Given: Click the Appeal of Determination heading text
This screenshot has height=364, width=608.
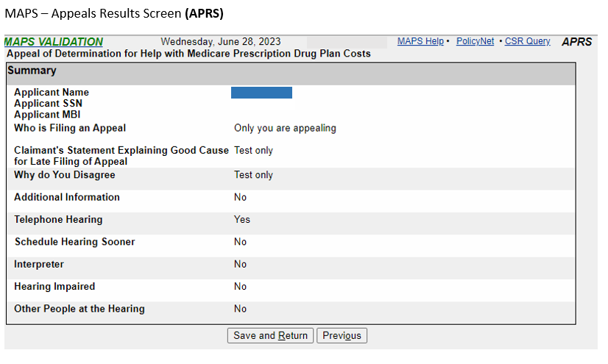Looking at the screenshot, I should point(188,54).
